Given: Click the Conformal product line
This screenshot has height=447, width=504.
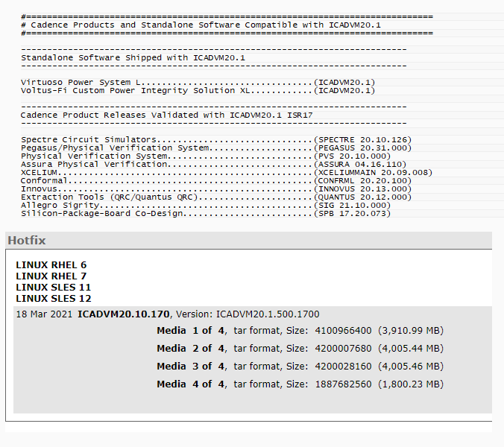Looking at the screenshot, I should [216, 181].
